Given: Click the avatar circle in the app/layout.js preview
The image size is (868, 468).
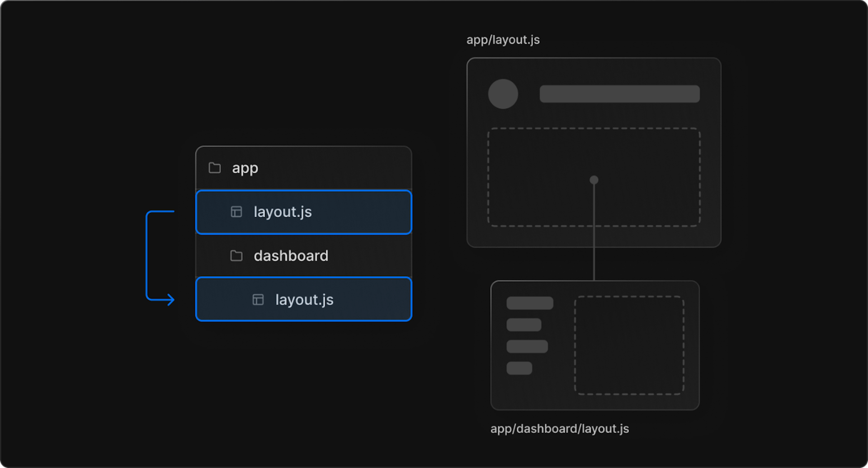Looking at the screenshot, I should 503,94.
